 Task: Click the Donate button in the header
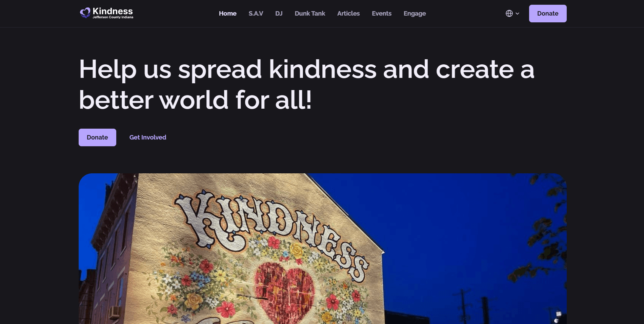pyautogui.click(x=548, y=14)
